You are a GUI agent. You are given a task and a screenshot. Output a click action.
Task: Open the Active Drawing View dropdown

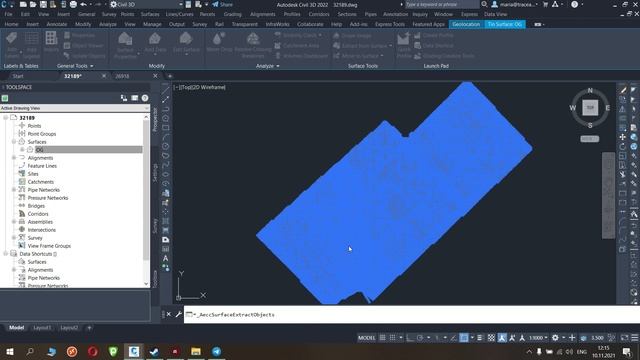pyautogui.click(x=75, y=108)
